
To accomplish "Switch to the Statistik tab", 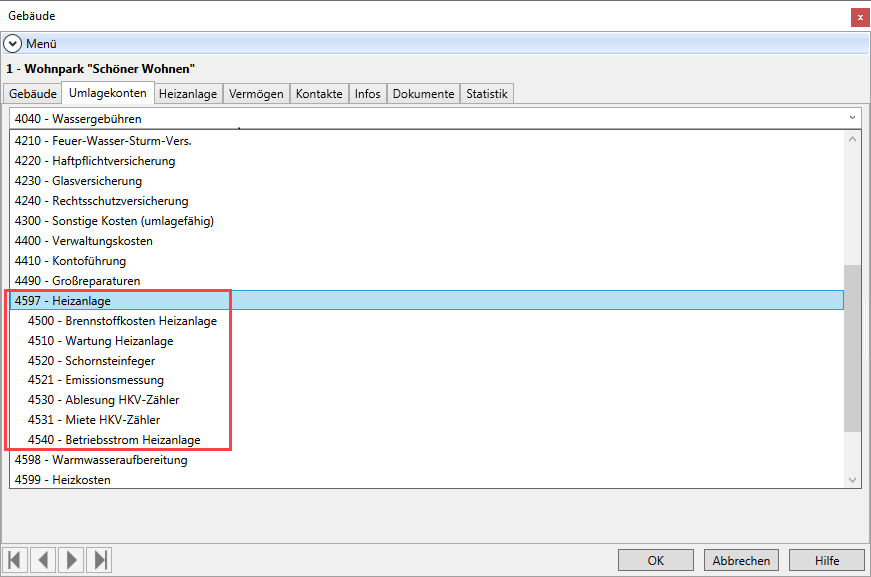I will (487, 94).
